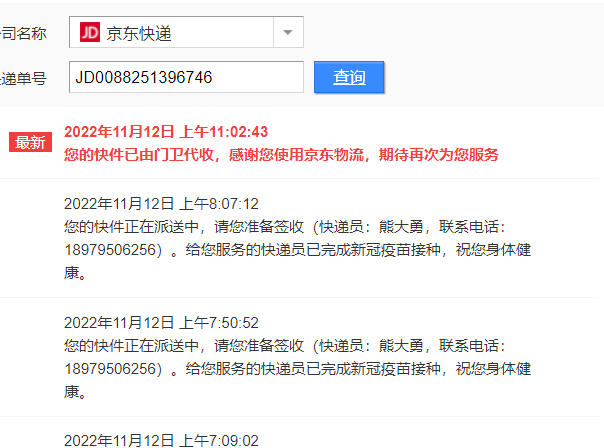Click the 递单号 tracking number label
The width and height of the screenshot is (604, 448).
tap(23, 79)
